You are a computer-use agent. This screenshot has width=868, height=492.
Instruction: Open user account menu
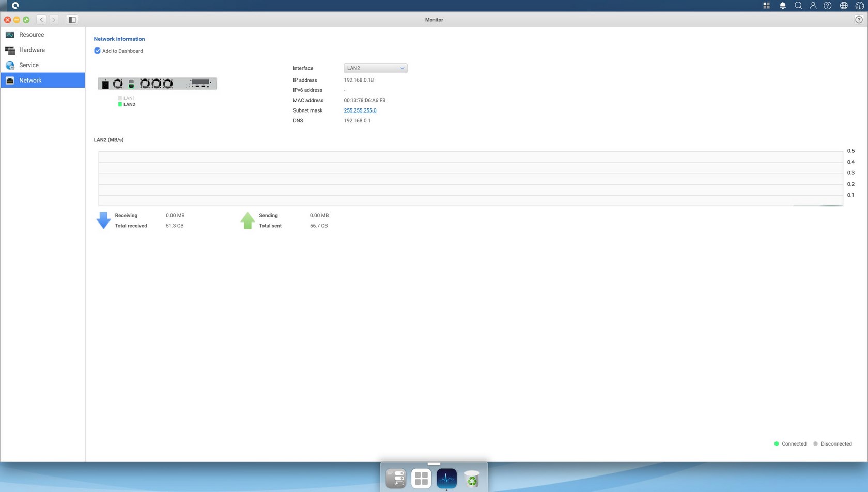pos(813,6)
